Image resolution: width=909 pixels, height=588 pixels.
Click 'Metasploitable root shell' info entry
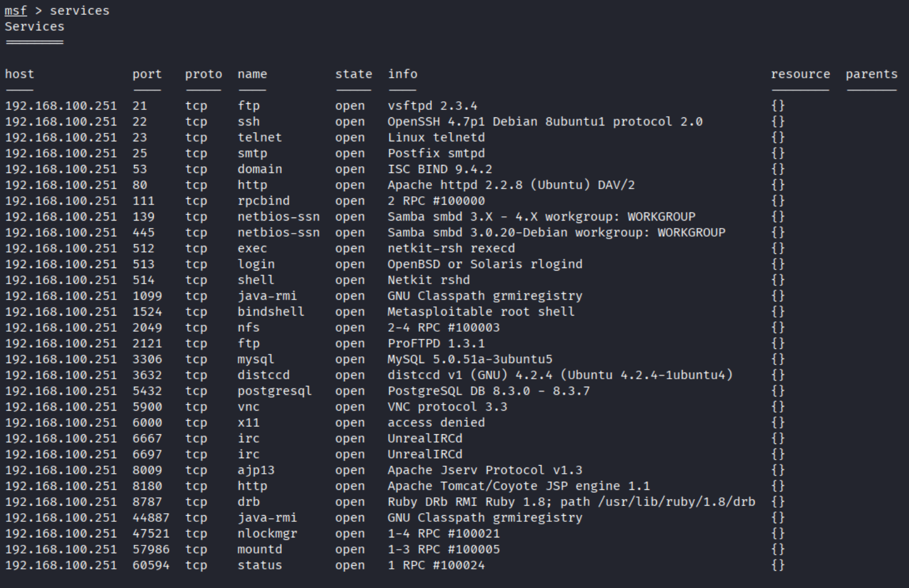point(481,312)
